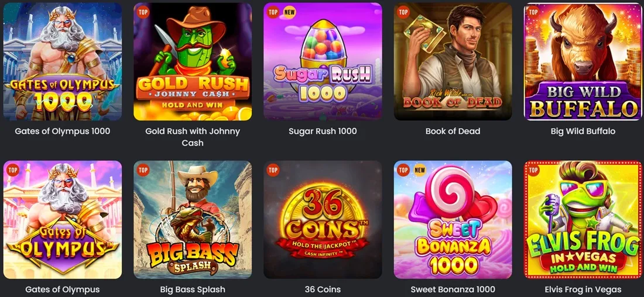Open the Big Bass Splash game image
644x297 pixels.
[193, 220]
